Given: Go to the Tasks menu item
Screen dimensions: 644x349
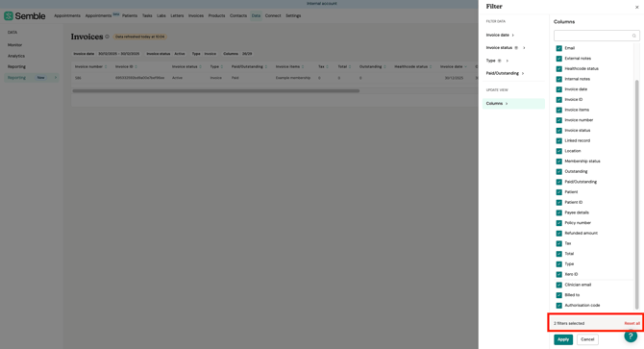Looking at the screenshot, I should point(147,15).
